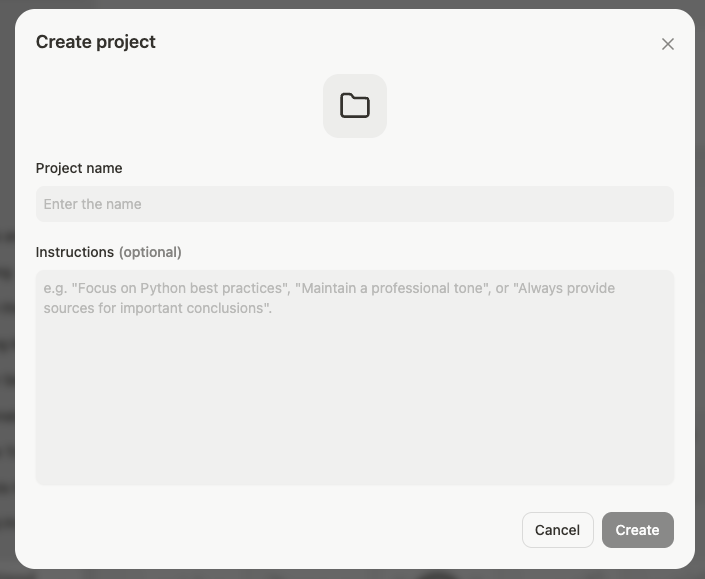Hit the X icon in dialog corner
This screenshot has height=579, width=705.
(668, 44)
